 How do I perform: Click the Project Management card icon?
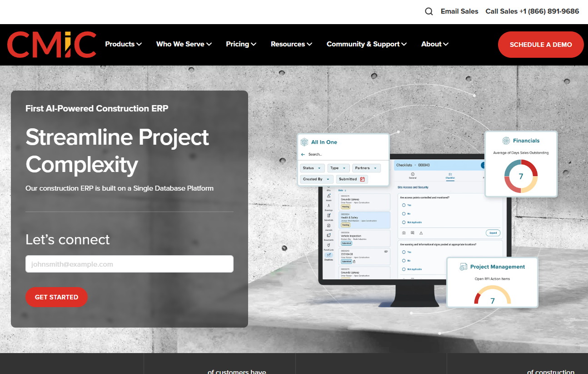(x=463, y=267)
